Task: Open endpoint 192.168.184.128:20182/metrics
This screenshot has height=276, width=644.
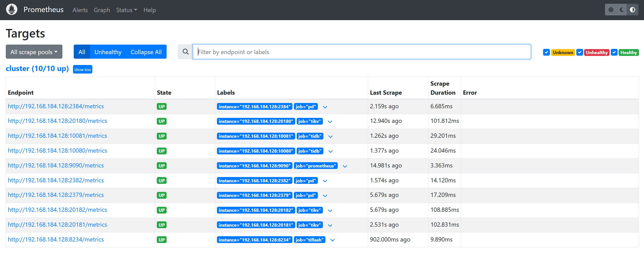Action: [x=57, y=210]
